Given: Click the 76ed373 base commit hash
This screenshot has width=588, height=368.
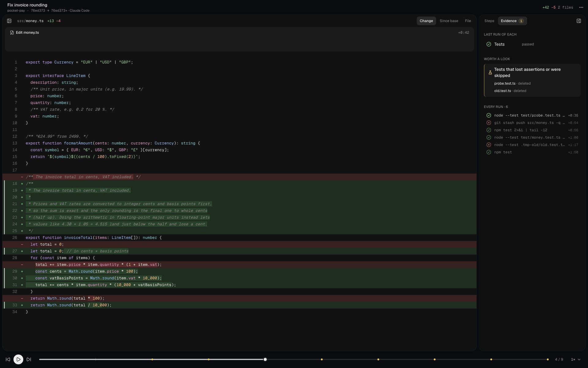Looking at the screenshot, I should (38, 10).
